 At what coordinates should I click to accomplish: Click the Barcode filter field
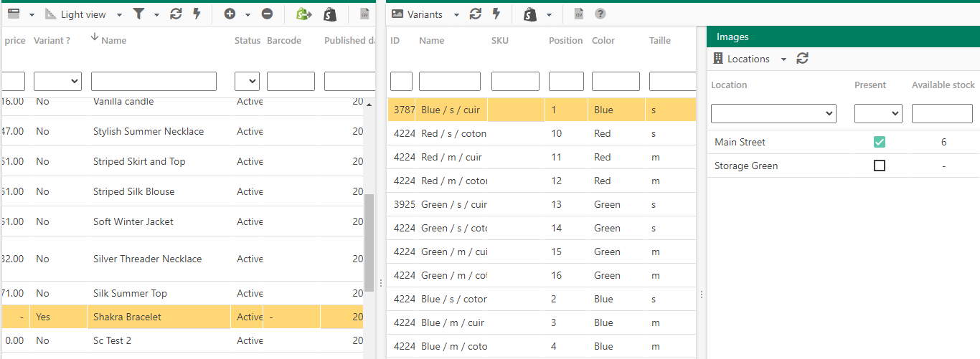291,81
